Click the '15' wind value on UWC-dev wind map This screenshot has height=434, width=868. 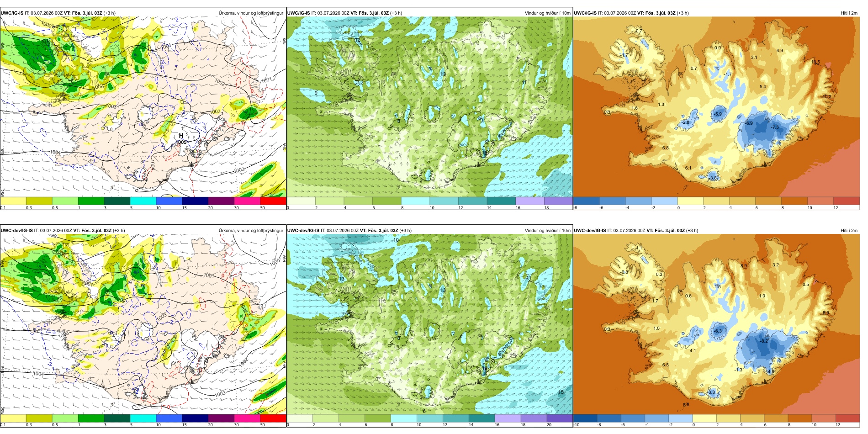click(561, 392)
